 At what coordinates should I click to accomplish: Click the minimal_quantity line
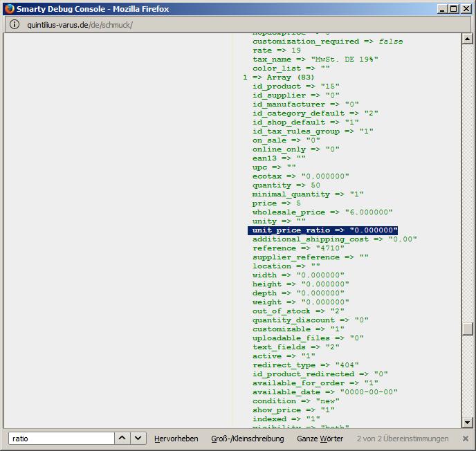308,194
